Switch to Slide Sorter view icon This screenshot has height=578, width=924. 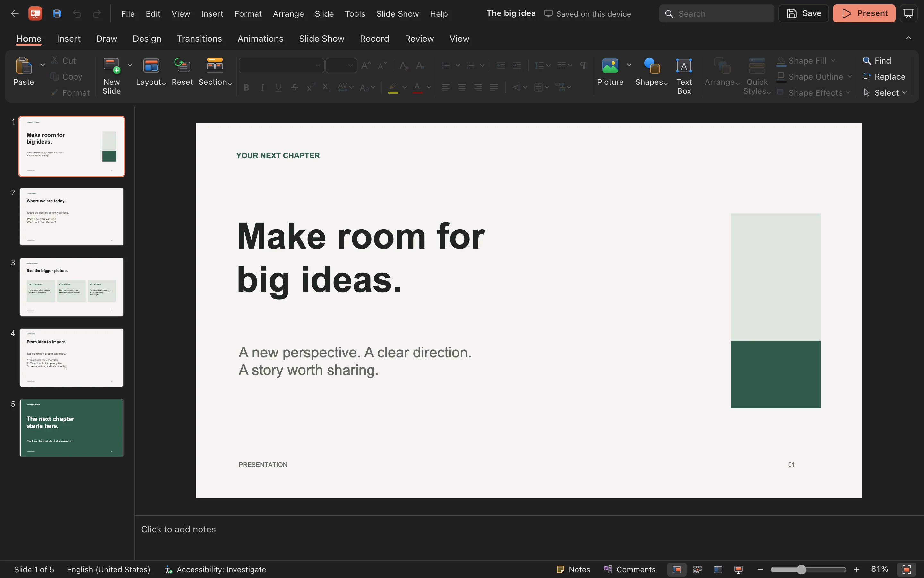[697, 570]
